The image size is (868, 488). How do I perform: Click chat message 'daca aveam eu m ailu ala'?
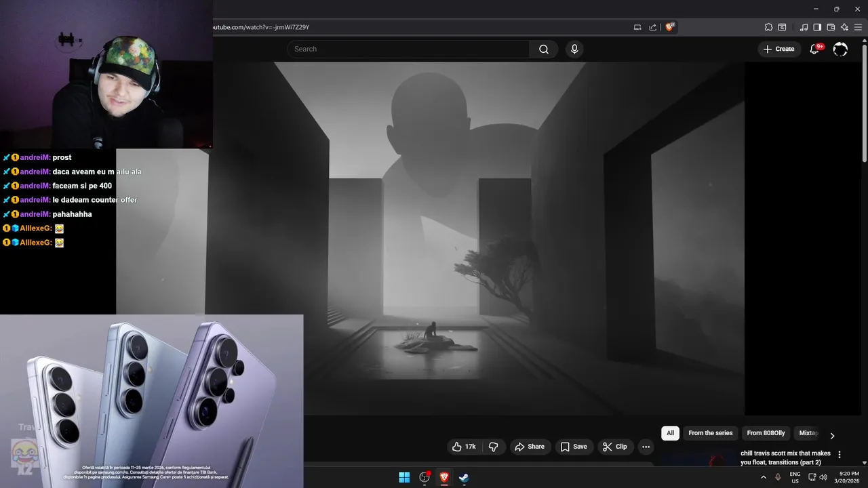click(97, 171)
